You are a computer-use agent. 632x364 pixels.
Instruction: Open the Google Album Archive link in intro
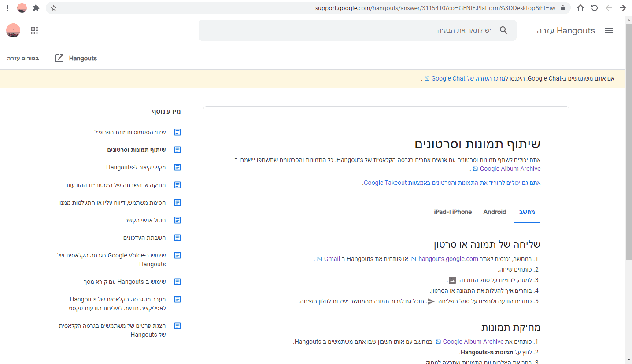[506, 169]
